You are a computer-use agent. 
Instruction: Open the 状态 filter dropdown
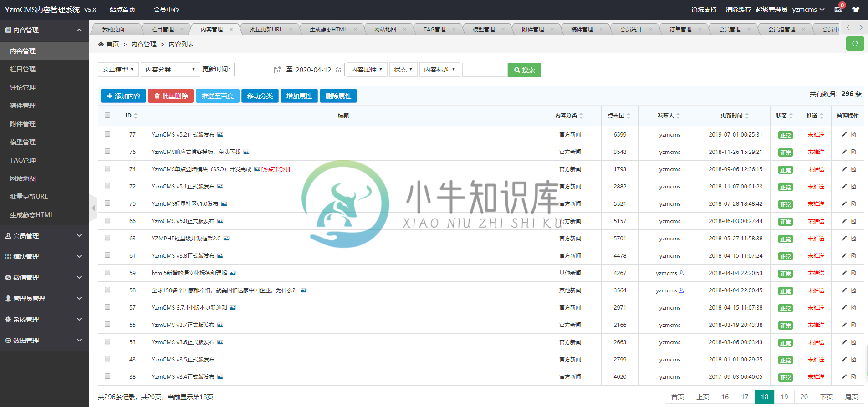click(x=403, y=70)
